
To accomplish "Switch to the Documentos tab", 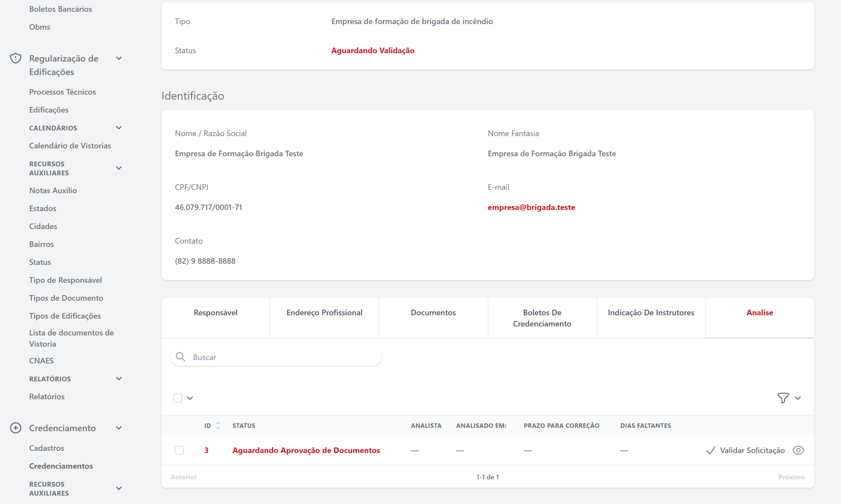I will pos(433,312).
